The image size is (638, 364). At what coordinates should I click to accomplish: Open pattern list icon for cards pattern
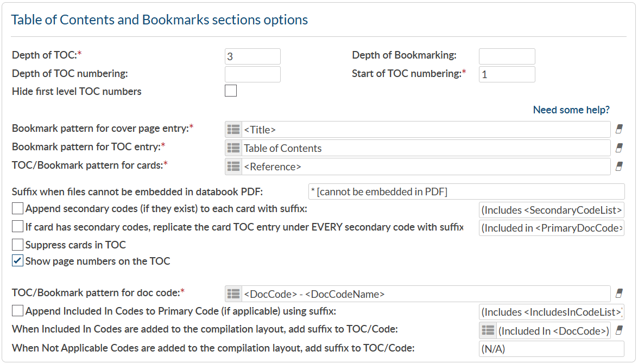click(x=233, y=167)
